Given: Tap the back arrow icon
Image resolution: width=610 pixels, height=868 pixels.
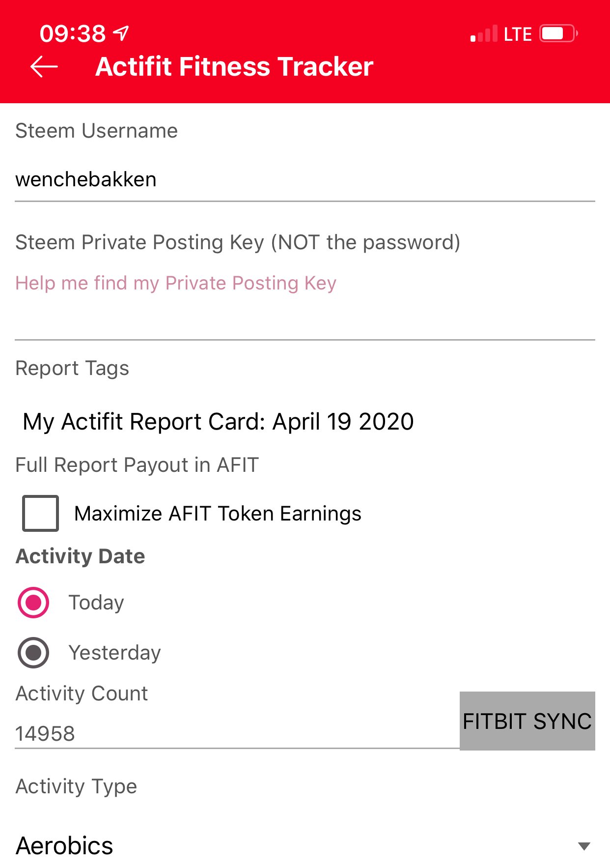Looking at the screenshot, I should point(44,67).
